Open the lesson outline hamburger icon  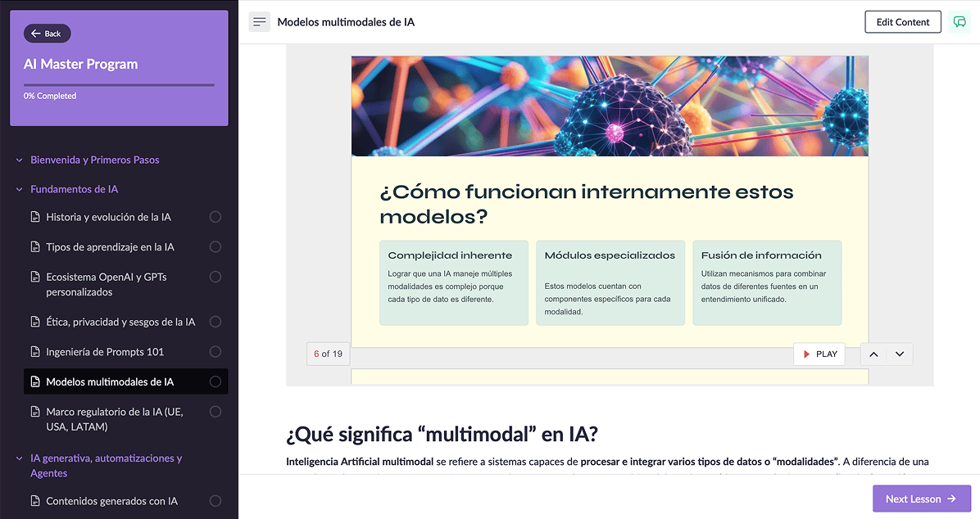tap(259, 21)
